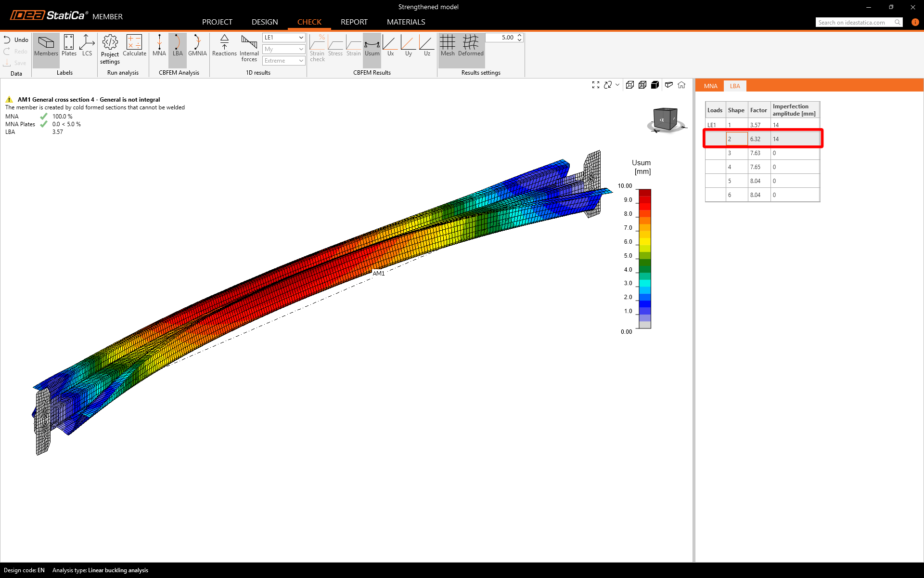924x578 pixels.
Task: Show Ux displacement results
Action: [x=390, y=45]
